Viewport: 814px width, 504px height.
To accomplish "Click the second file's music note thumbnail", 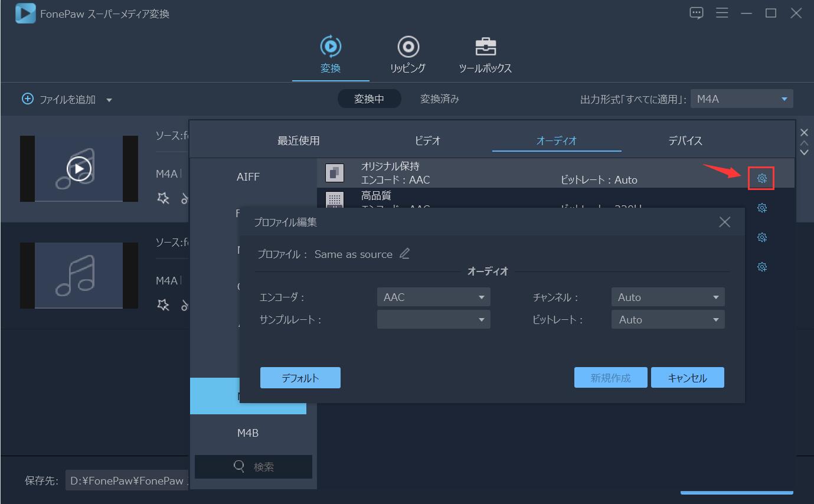I will pyautogui.click(x=79, y=275).
